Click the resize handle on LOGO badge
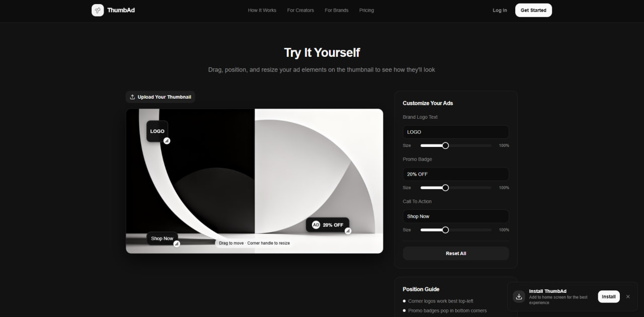Viewport: 644px width, 317px height. pyautogui.click(x=167, y=141)
